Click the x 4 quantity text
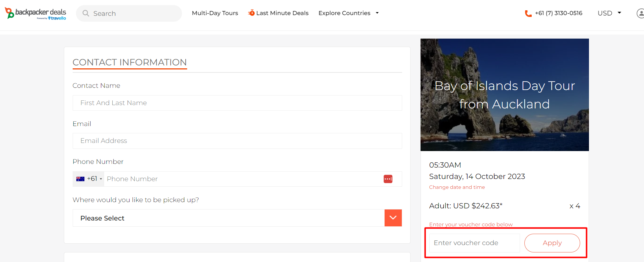 point(575,206)
